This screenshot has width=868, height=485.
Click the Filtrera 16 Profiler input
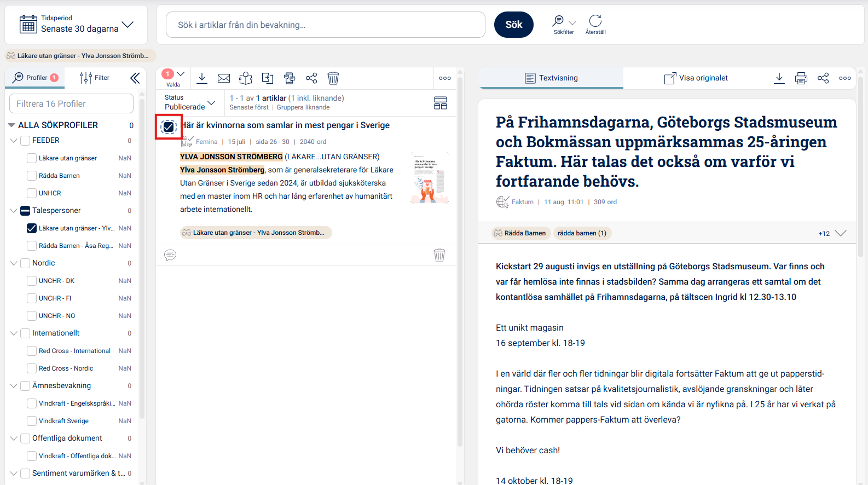pyautogui.click(x=71, y=103)
